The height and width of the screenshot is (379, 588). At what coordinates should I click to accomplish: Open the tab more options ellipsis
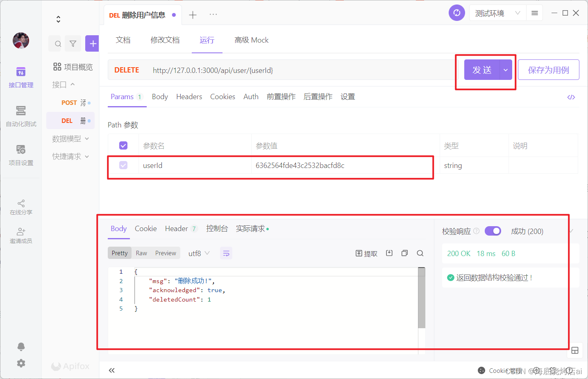pos(213,14)
